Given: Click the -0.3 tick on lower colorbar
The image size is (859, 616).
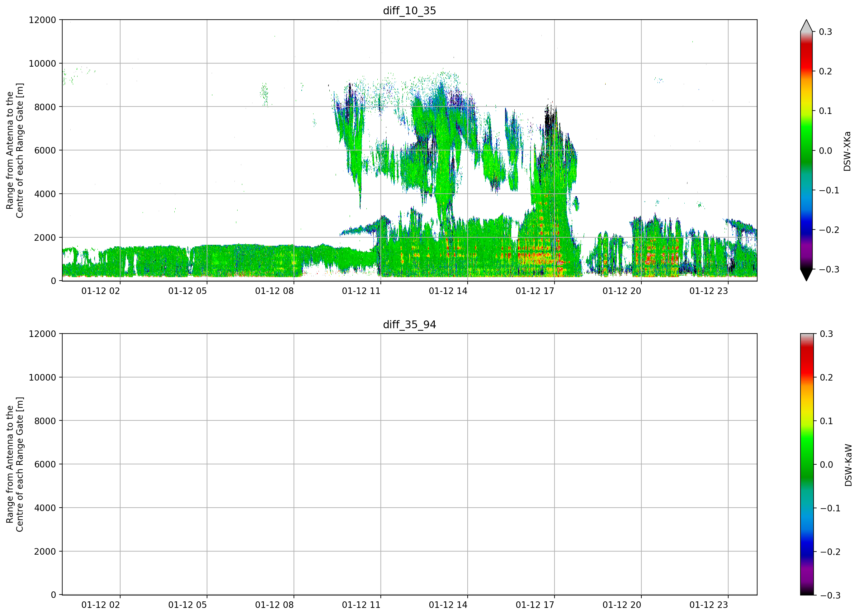Looking at the screenshot, I should (830, 595).
